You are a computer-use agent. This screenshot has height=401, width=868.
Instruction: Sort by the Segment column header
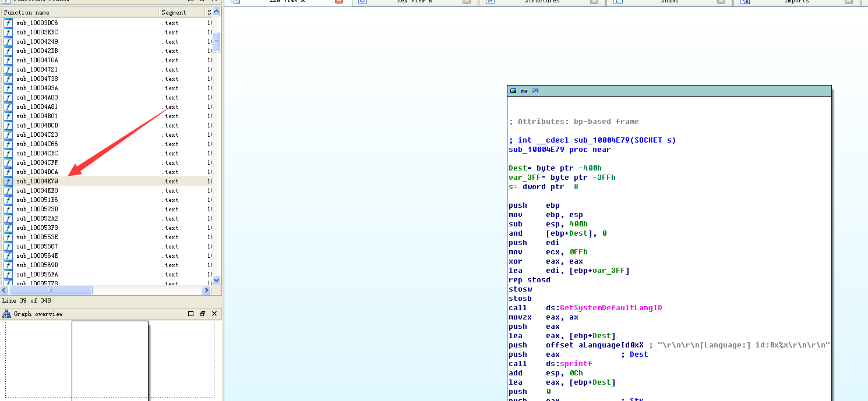(x=182, y=12)
